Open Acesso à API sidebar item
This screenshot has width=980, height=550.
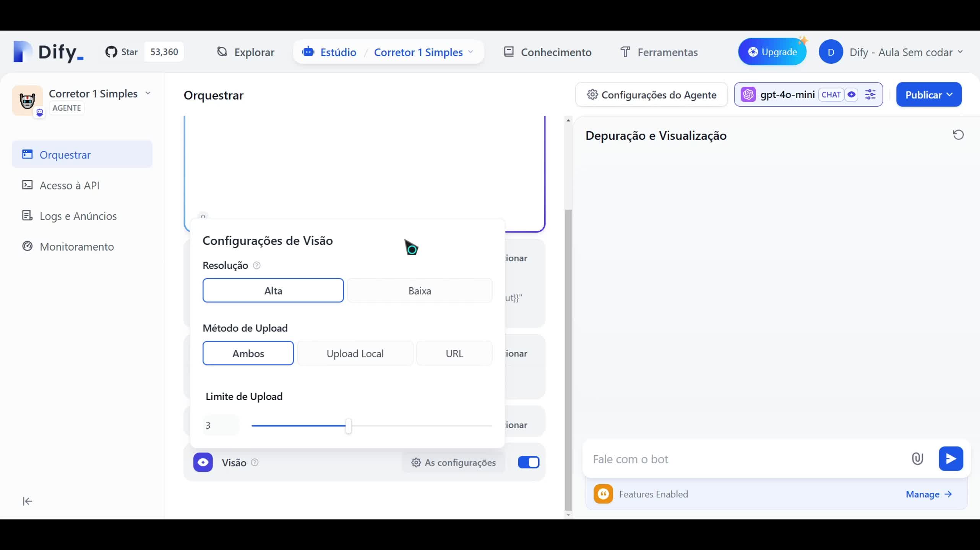pyautogui.click(x=69, y=185)
